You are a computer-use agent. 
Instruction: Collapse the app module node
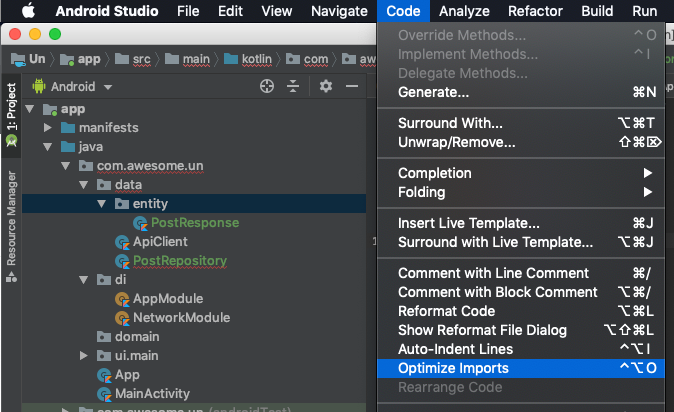coord(30,109)
